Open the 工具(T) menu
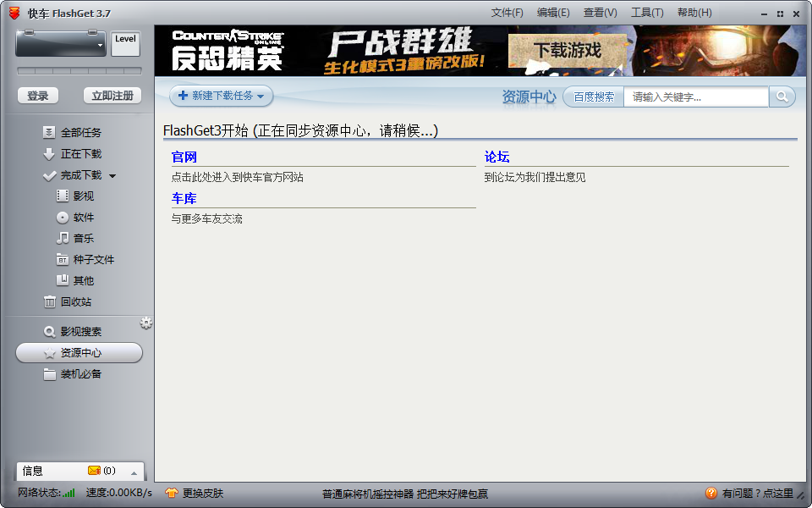The height and width of the screenshot is (508, 812). pyautogui.click(x=647, y=13)
